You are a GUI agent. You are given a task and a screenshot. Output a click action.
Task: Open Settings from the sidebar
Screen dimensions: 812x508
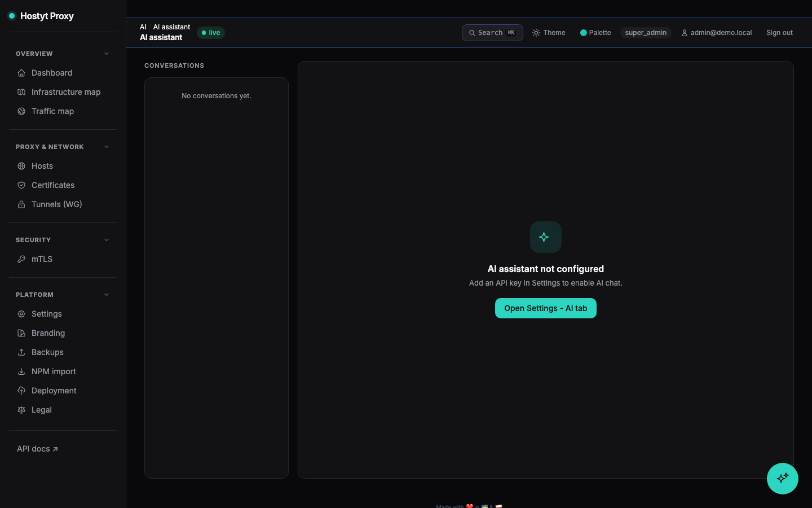[63, 314]
